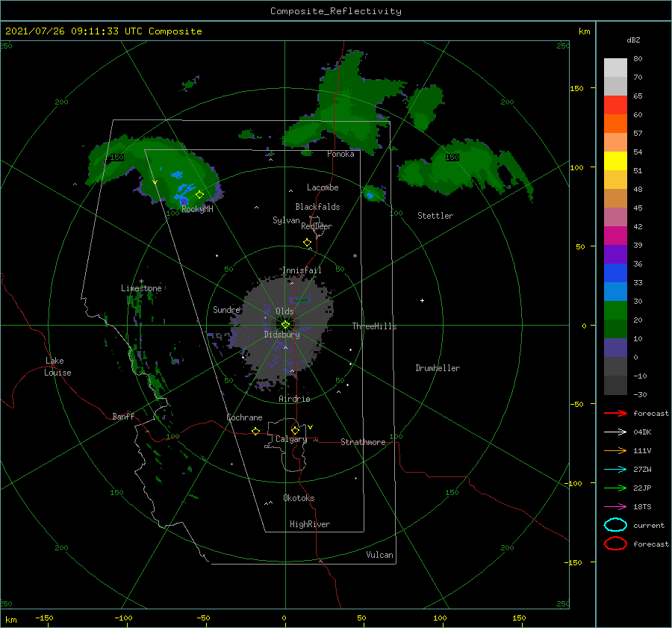Click the Blackfalds label
This screenshot has height=628, width=672.
tap(317, 207)
